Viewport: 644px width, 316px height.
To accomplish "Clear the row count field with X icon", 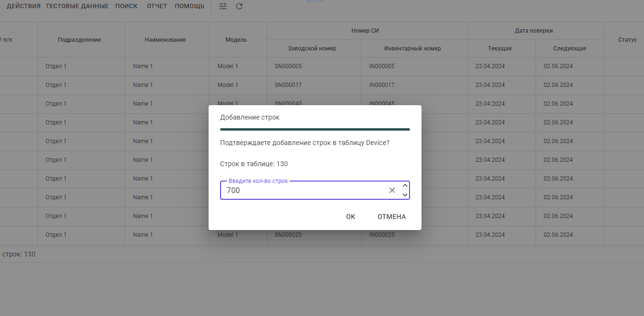I will click(392, 190).
